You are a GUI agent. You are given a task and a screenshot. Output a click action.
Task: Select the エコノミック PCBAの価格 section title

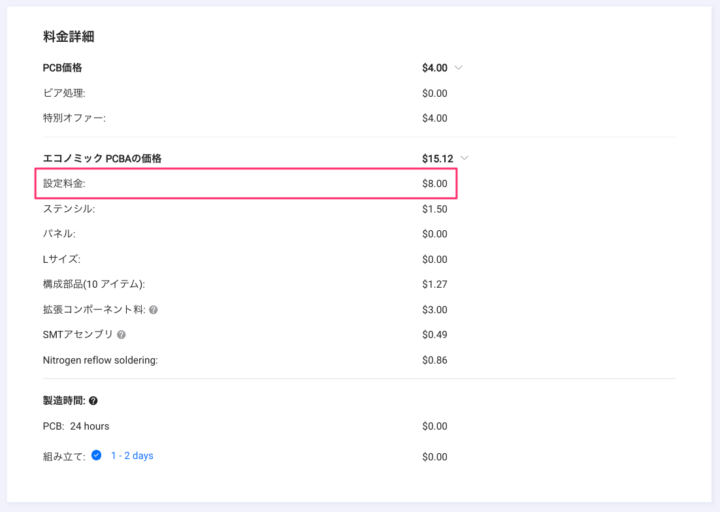[102, 158]
